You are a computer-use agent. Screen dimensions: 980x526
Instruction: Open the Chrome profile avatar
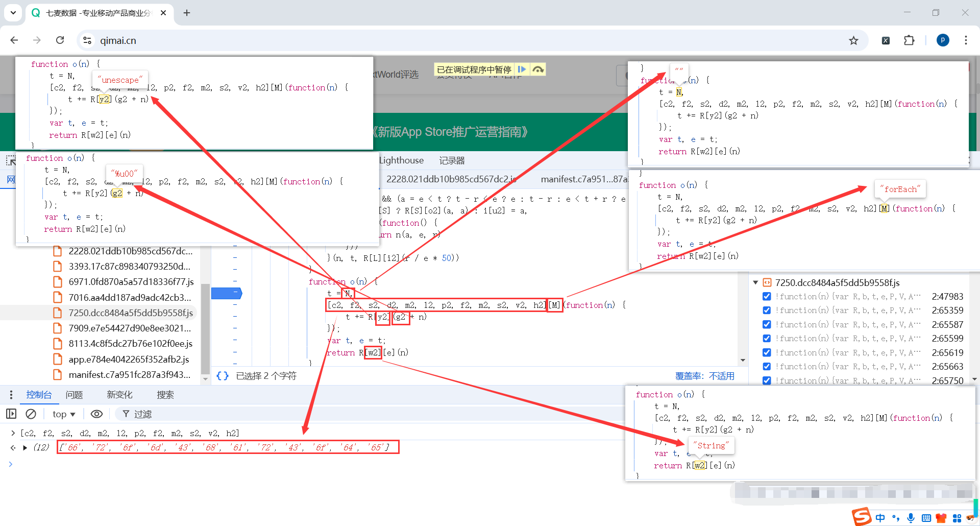click(943, 40)
